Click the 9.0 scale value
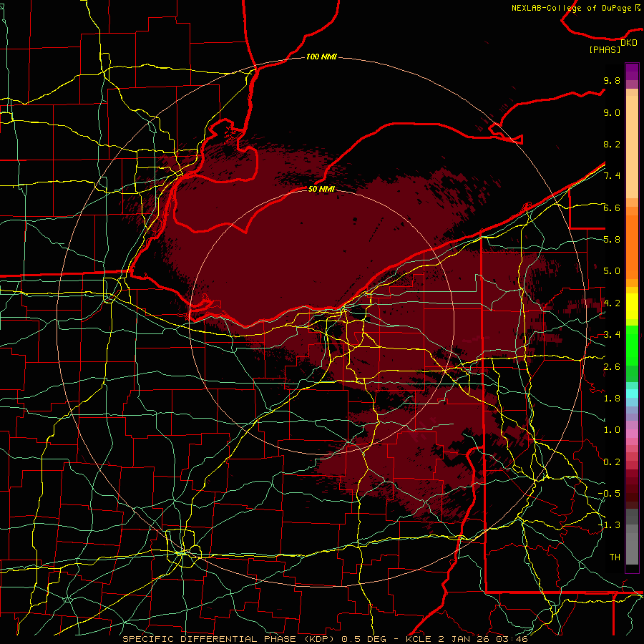644x644 pixels. point(612,112)
